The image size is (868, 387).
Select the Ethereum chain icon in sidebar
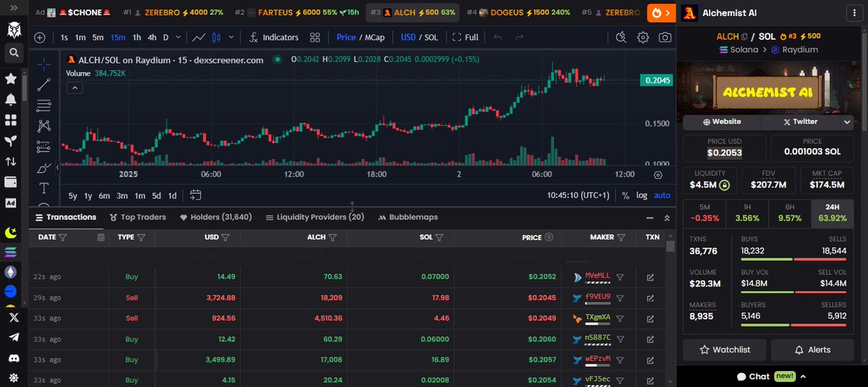11,272
